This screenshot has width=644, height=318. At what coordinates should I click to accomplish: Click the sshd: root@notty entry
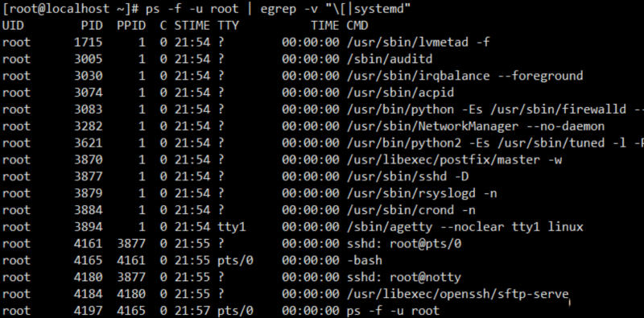[x=403, y=277]
